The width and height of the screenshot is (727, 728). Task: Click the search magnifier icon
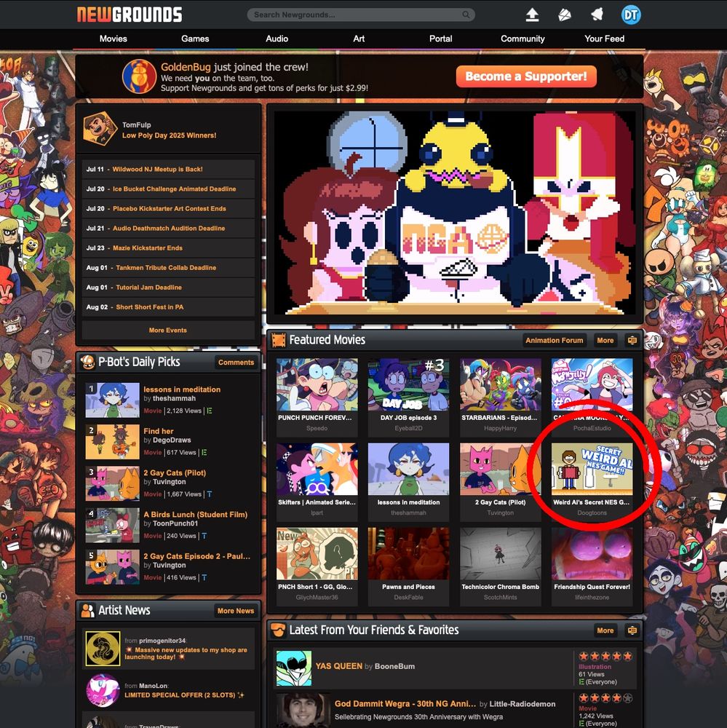(466, 15)
